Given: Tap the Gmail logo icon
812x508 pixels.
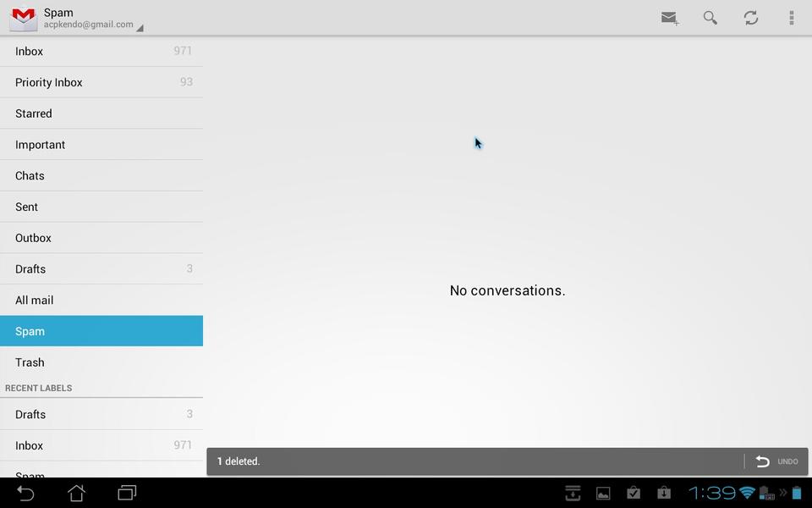Looking at the screenshot, I should coord(23,18).
